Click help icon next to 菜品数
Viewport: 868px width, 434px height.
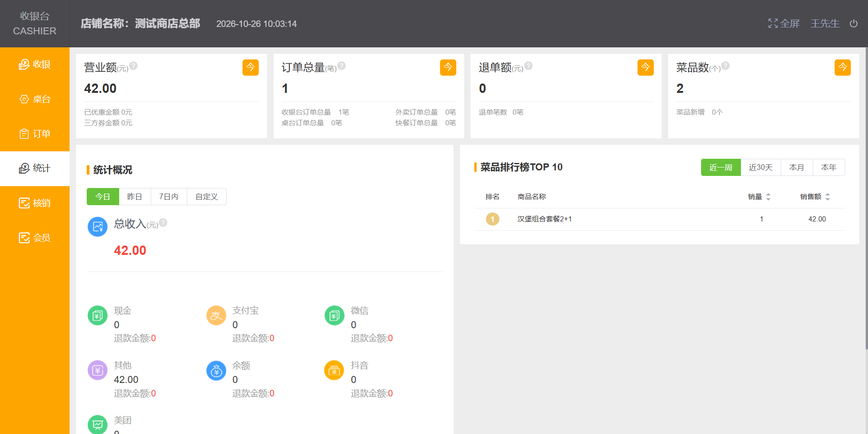(726, 66)
